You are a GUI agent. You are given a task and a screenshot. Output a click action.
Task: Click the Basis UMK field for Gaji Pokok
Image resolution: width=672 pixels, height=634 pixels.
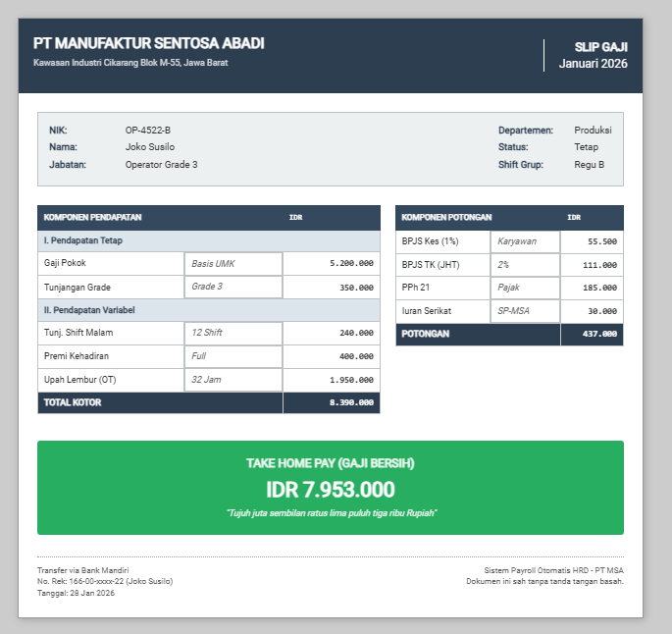(233, 264)
